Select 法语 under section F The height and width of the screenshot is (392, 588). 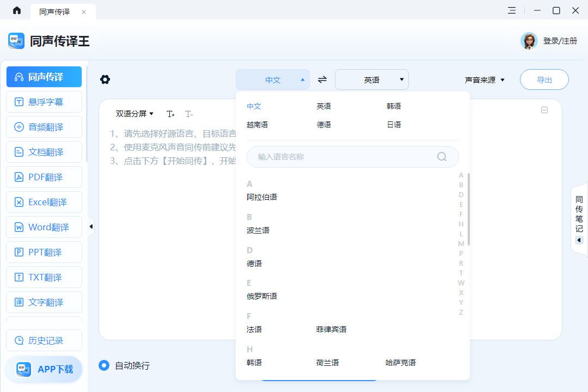pyautogui.click(x=254, y=329)
